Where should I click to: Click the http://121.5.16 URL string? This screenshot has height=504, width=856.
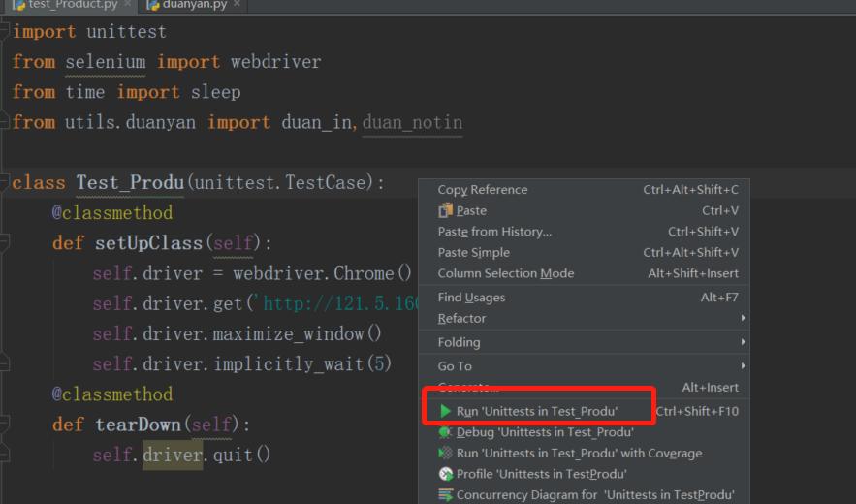[x=338, y=303]
